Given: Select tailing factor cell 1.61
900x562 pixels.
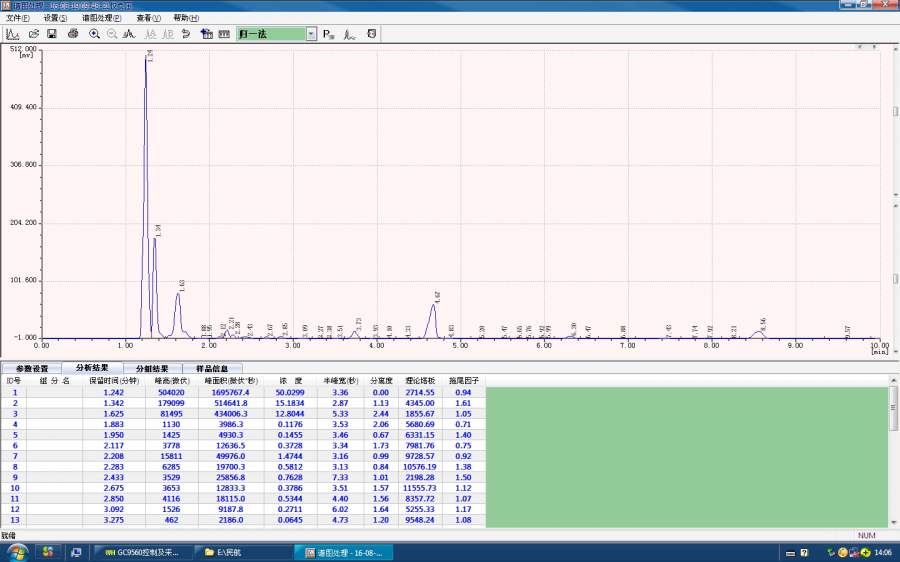Looking at the screenshot, I should [464, 403].
